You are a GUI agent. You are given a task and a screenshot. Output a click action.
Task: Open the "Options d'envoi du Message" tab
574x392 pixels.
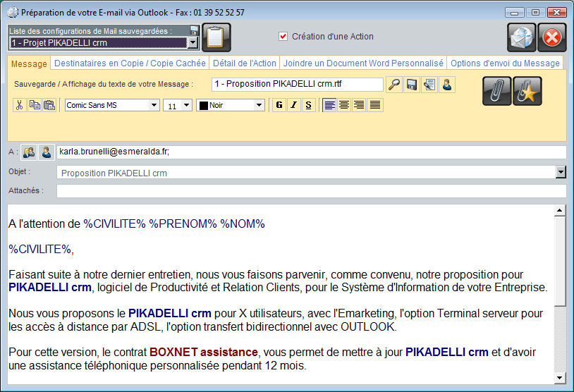pyautogui.click(x=505, y=63)
